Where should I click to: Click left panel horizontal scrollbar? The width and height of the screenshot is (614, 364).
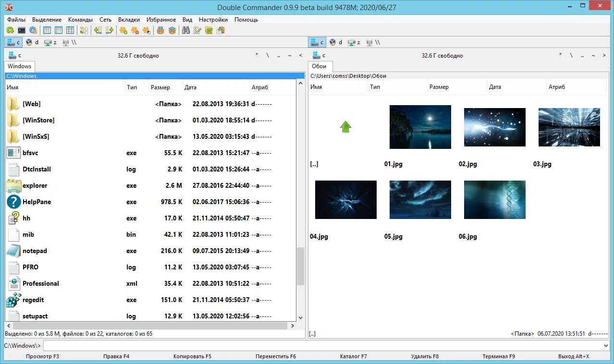point(151,326)
